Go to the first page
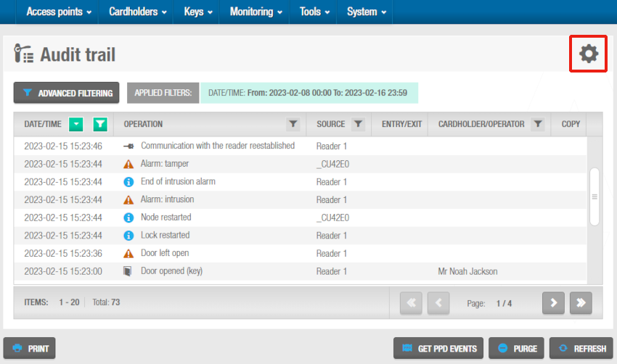The height and width of the screenshot is (364, 617). click(411, 302)
